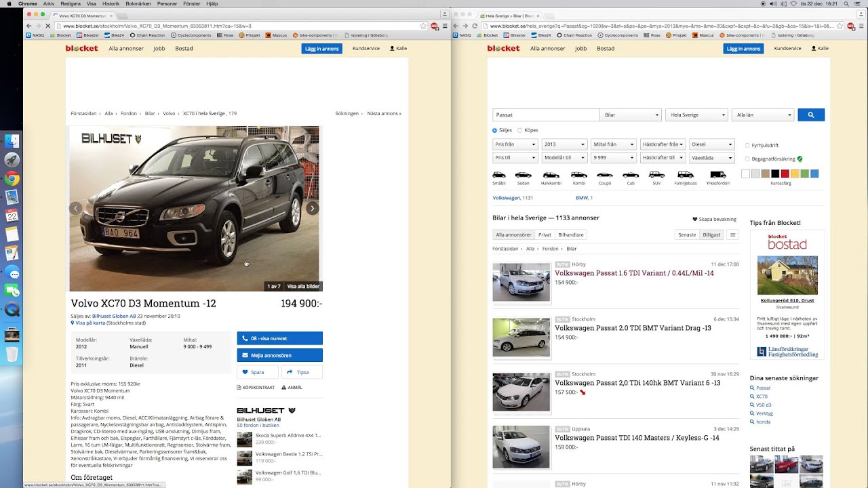Click the Mejla annonsören button

coord(279,355)
